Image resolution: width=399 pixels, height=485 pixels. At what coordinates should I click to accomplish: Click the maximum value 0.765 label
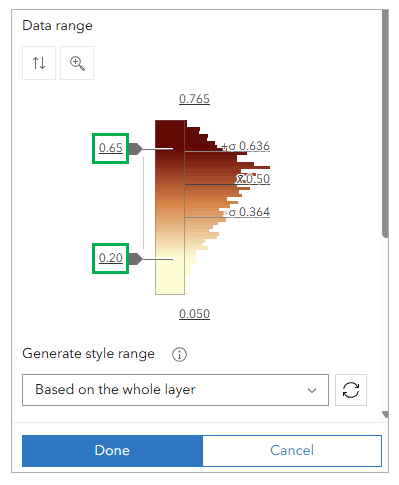pos(194,99)
